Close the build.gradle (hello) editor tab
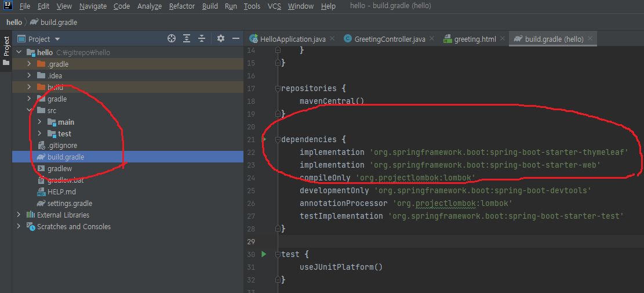The height and width of the screenshot is (293, 644). (591, 39)
